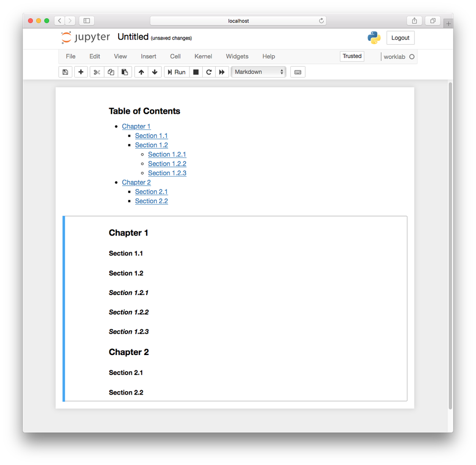Open the Cell menu
Screen dimensions: 476x465
[x=175, y=57]
